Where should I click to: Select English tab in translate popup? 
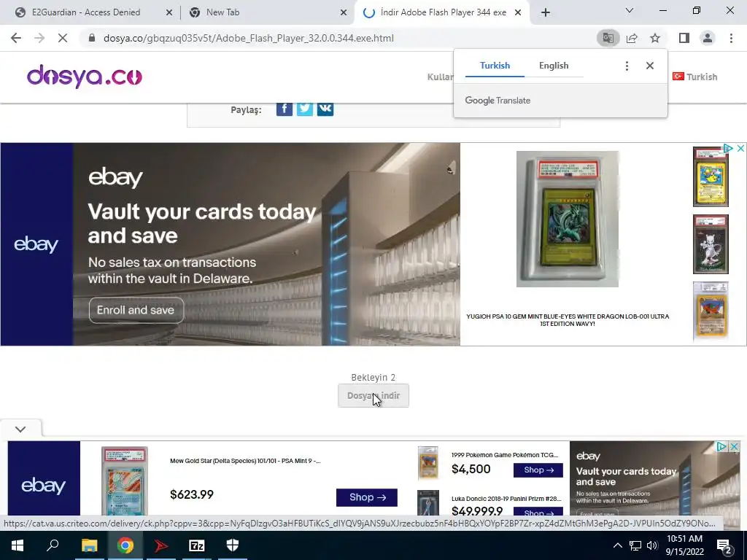[x=554, y=66]
